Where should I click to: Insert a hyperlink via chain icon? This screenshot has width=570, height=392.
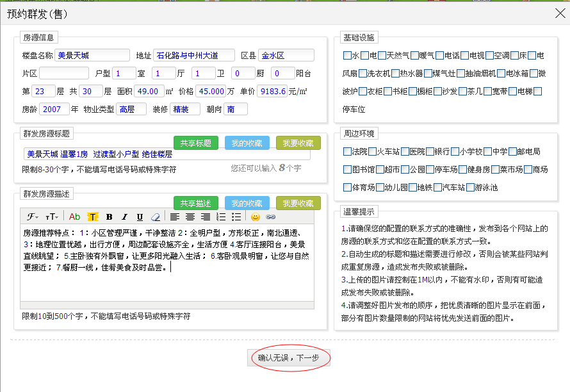tap(270, 216)
